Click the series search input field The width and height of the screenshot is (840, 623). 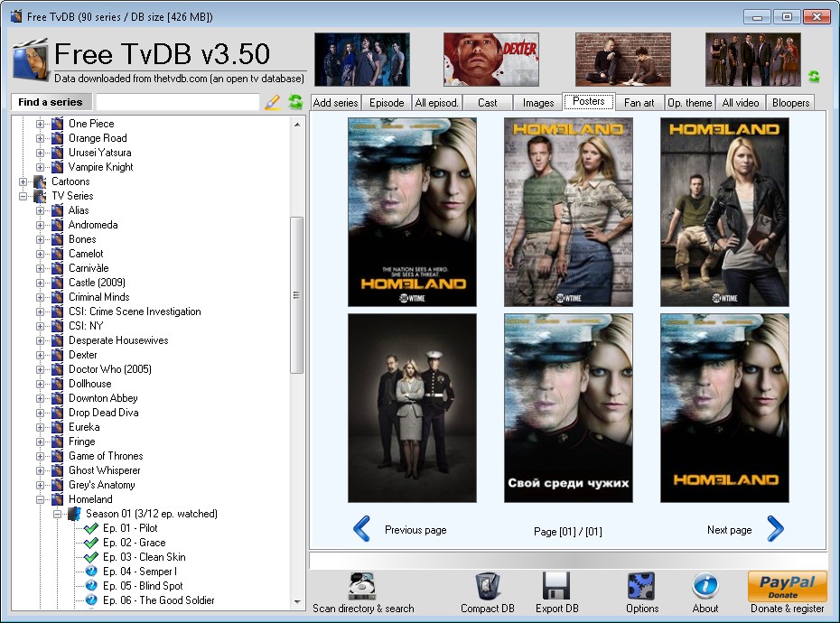pyautogui.click(x=177, y=102)
